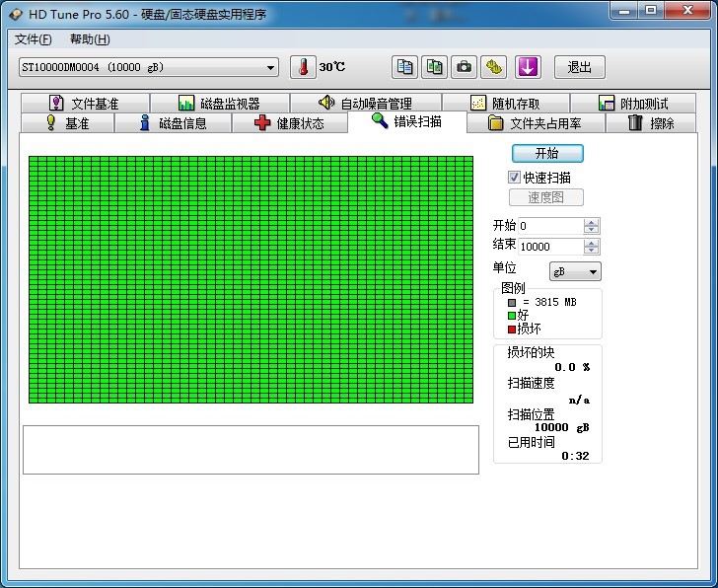Click the camera save screenshot icon
Viewport: 718px width, 588px height.
(464, 67)
